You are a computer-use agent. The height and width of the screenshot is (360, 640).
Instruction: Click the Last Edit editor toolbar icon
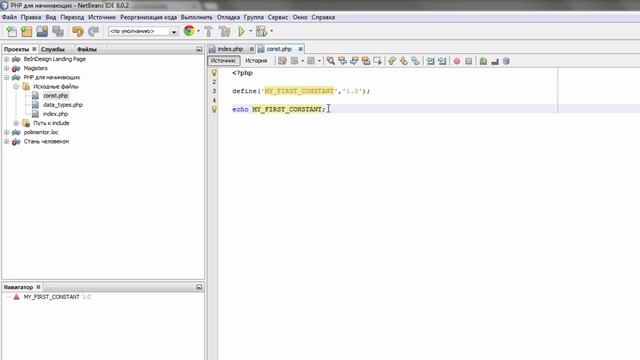[x=282, y=61]
